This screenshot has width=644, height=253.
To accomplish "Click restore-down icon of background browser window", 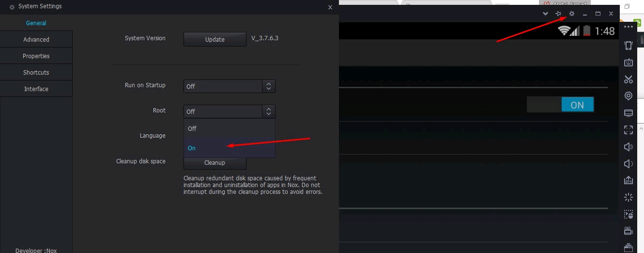I will point(627,6).
